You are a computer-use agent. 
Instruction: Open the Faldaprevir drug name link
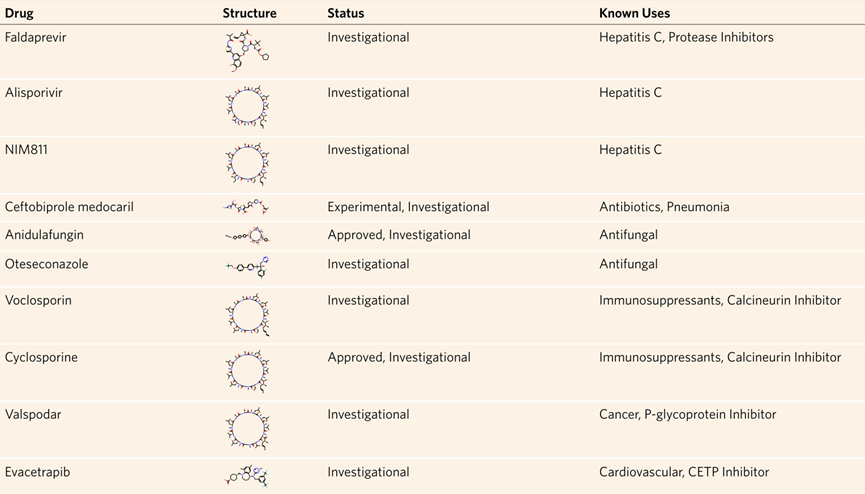coord(35,38)
